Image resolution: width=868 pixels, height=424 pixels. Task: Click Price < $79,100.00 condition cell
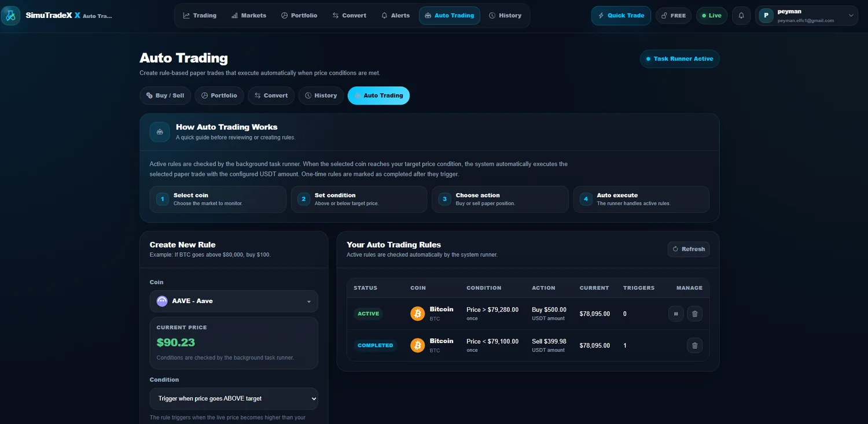coord(492,345)
